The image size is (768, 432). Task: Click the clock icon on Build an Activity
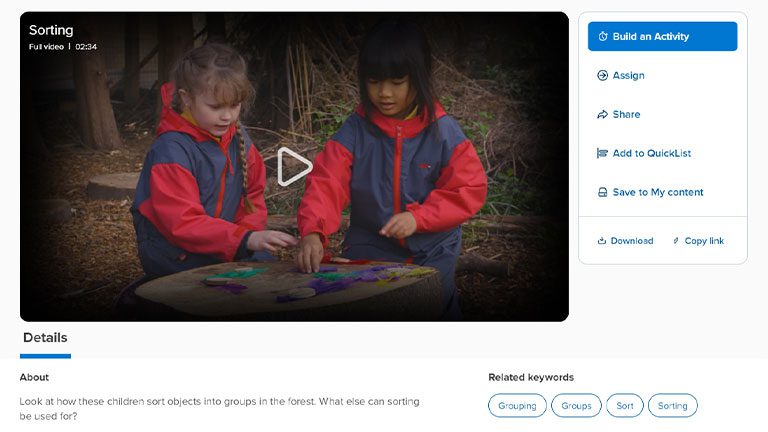[x=602, y=36]
